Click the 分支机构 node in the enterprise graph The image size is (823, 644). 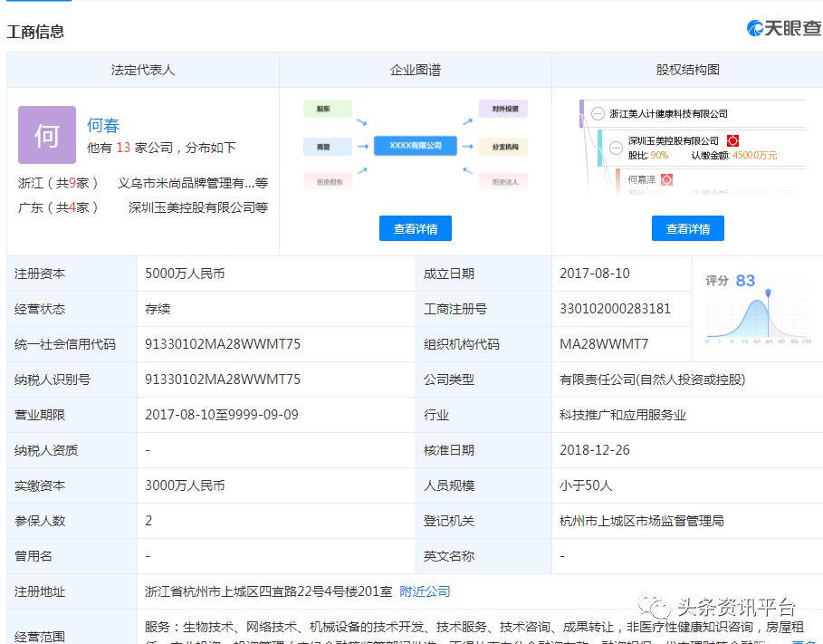pos(502,147)
